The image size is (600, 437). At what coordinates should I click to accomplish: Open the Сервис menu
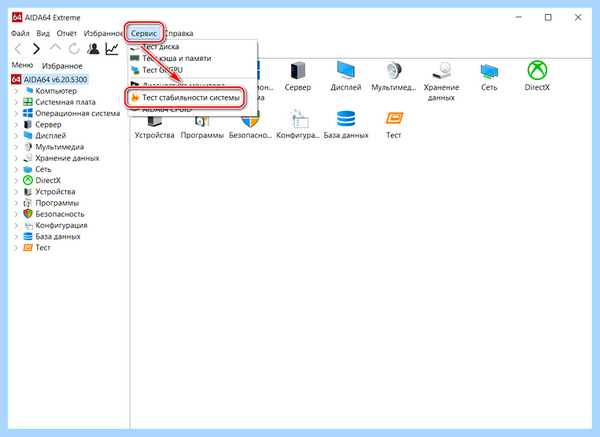(x=144, y=33)
